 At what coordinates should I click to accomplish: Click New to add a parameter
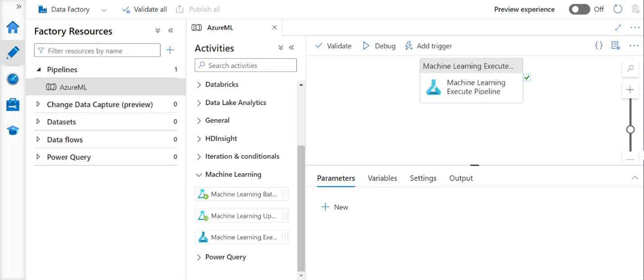335,207
